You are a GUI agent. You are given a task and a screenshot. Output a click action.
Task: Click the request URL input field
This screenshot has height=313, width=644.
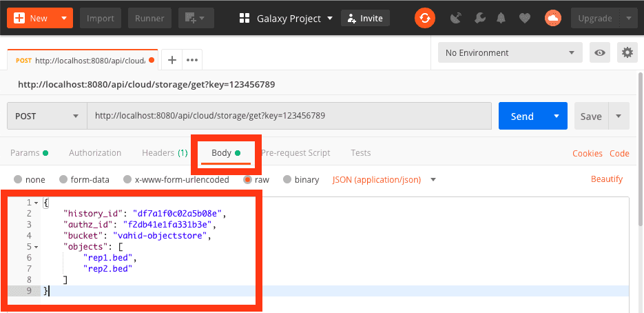[289, 116]
